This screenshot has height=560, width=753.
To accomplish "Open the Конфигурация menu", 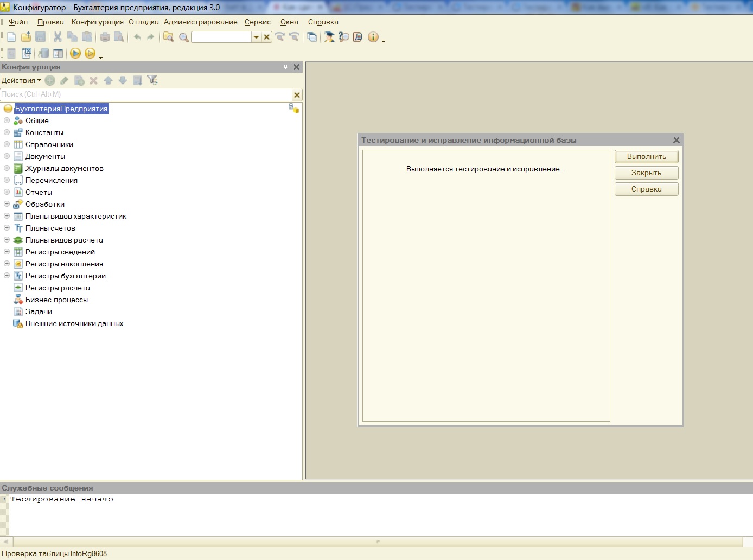I will (98, 22).
